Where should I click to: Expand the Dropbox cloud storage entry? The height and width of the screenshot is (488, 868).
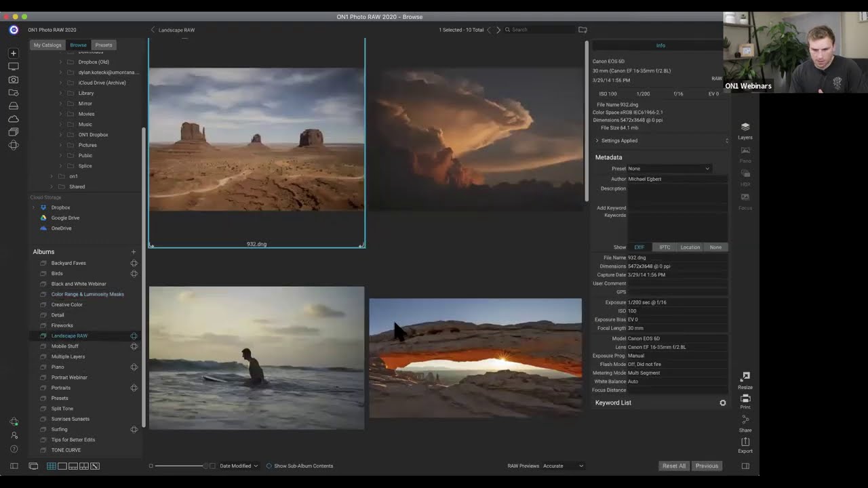[x=34, y=207]
